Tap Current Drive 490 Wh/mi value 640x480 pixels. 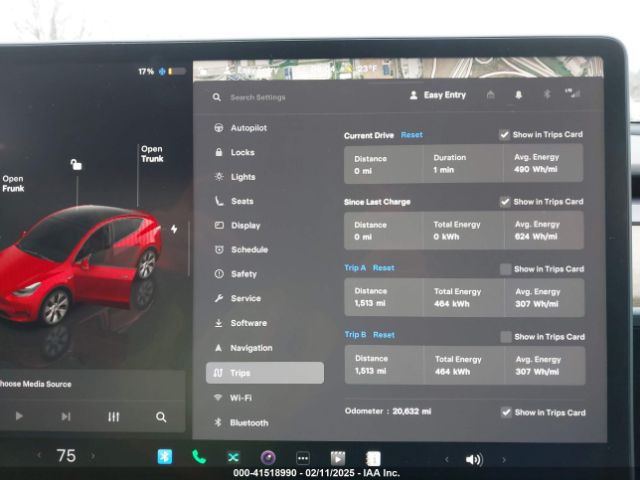tap(536, 169)
